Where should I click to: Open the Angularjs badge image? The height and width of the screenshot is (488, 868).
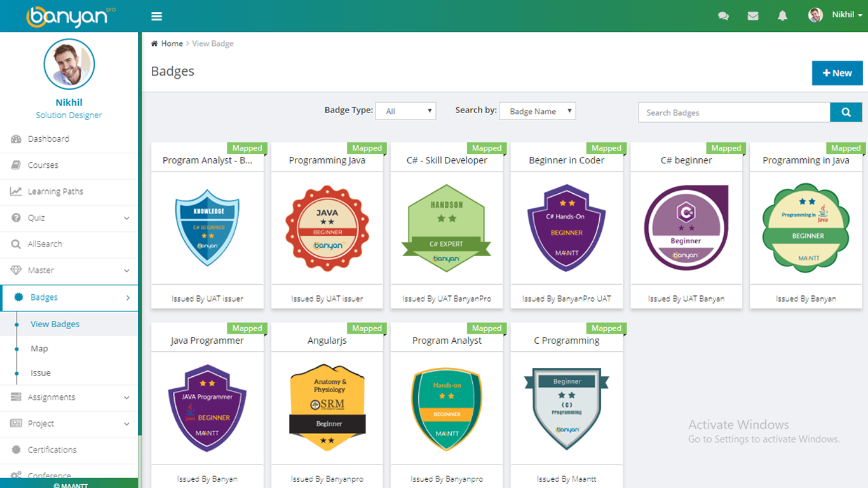(327, 408)
